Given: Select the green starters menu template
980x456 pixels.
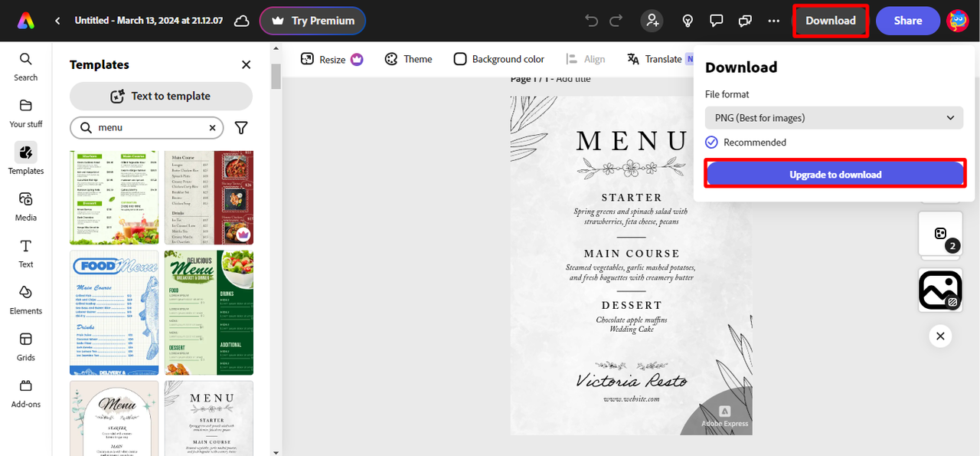Looking at the screenshot, I should [114, 198].
